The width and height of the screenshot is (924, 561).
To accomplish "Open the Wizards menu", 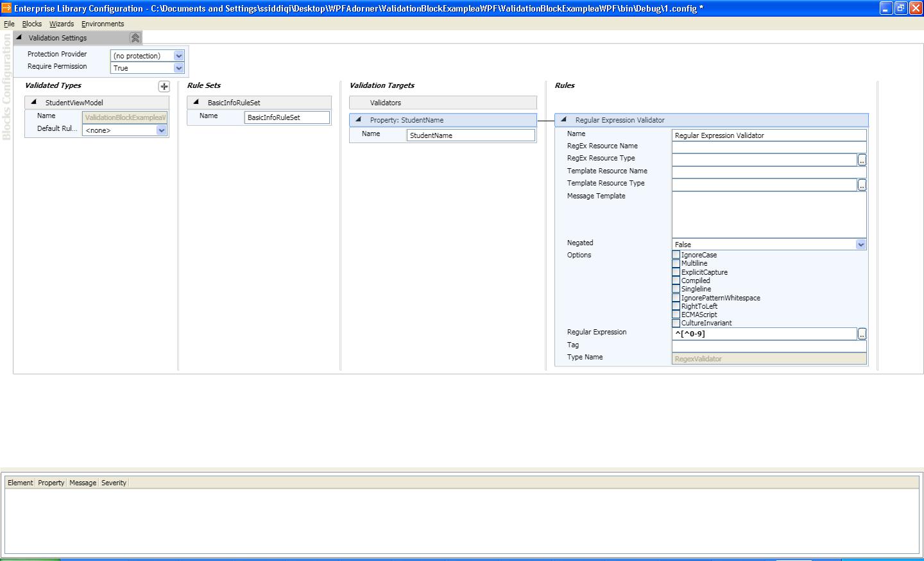I will click(x=61, y=24).
